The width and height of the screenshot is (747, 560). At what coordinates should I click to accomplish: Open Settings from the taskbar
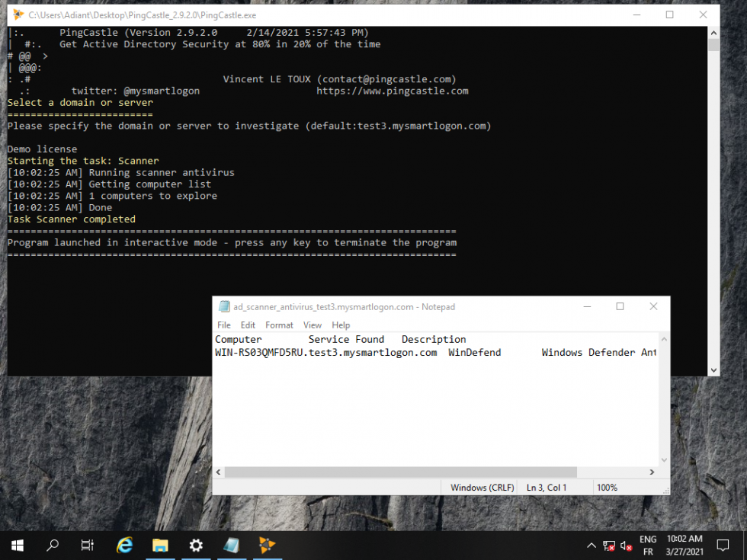tap(196, 545)
